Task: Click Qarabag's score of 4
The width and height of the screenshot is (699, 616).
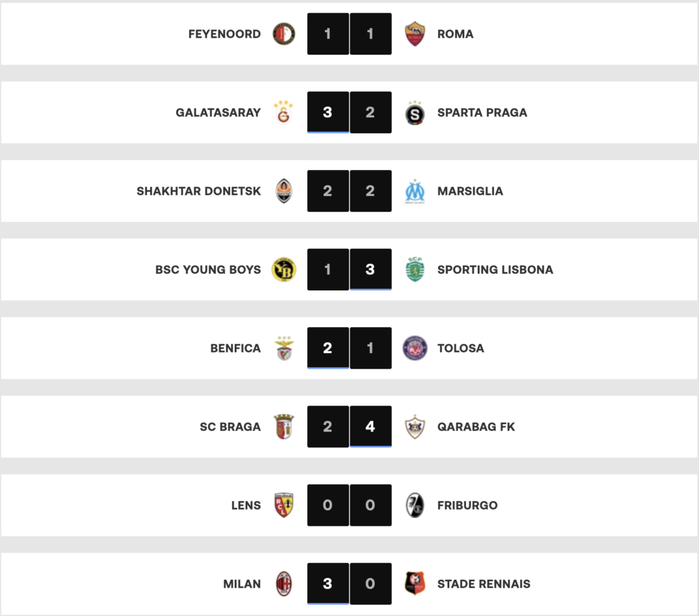Action: (371, 426)
